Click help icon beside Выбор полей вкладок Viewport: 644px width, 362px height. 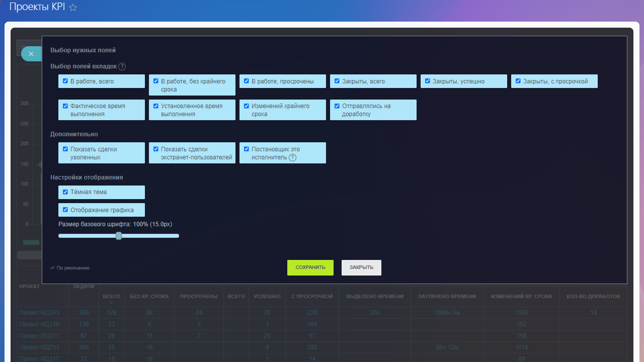pos(122,66)
